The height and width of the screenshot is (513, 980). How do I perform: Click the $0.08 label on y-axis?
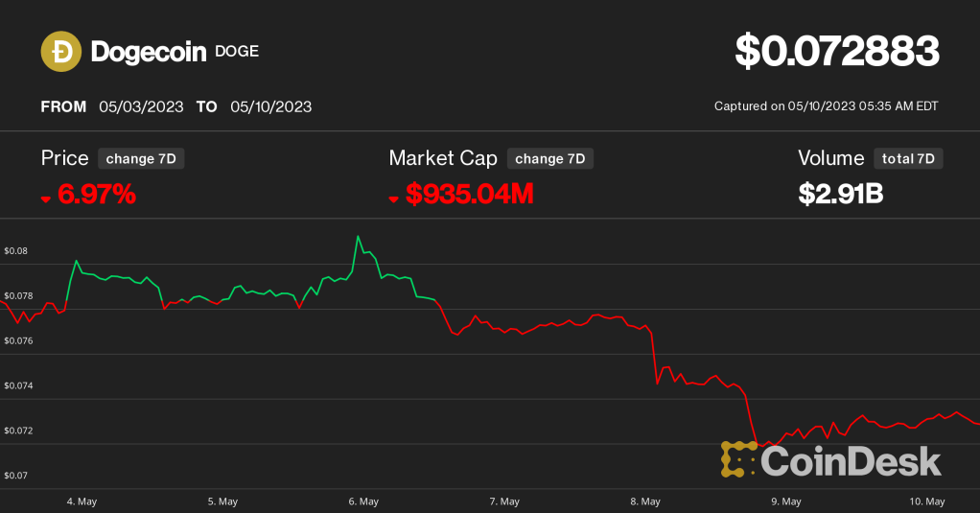pyautogui.click(x=16, y=251)
